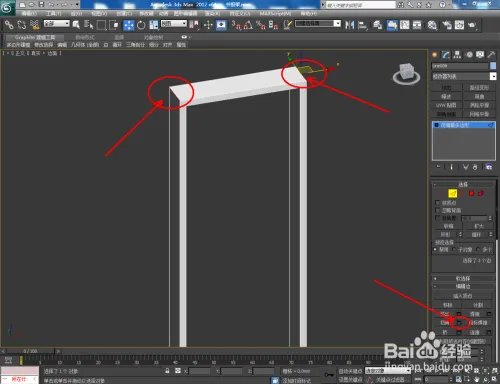Click the Configure Modifier Sets icon
Image resolution: width=500 pixels, height=384 pixels.
(x=489, y=167)
